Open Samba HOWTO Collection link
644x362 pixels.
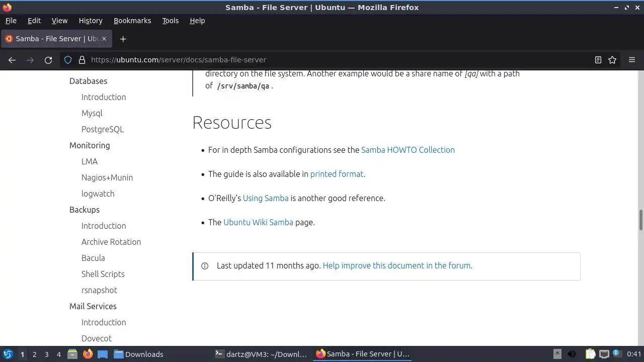408,150
